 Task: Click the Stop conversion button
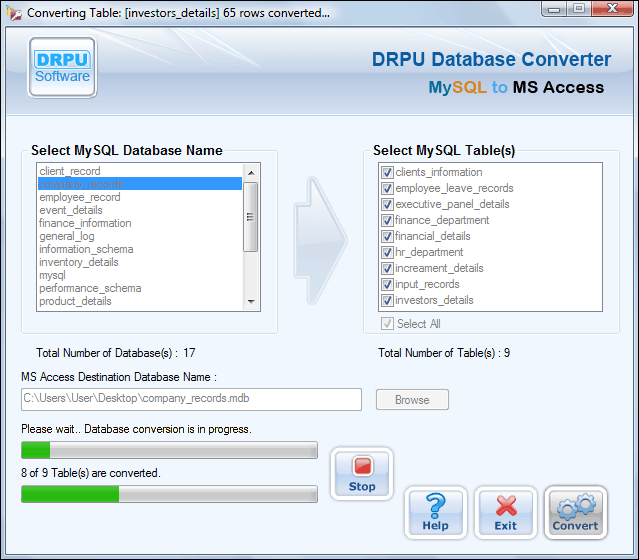(362, 474)
